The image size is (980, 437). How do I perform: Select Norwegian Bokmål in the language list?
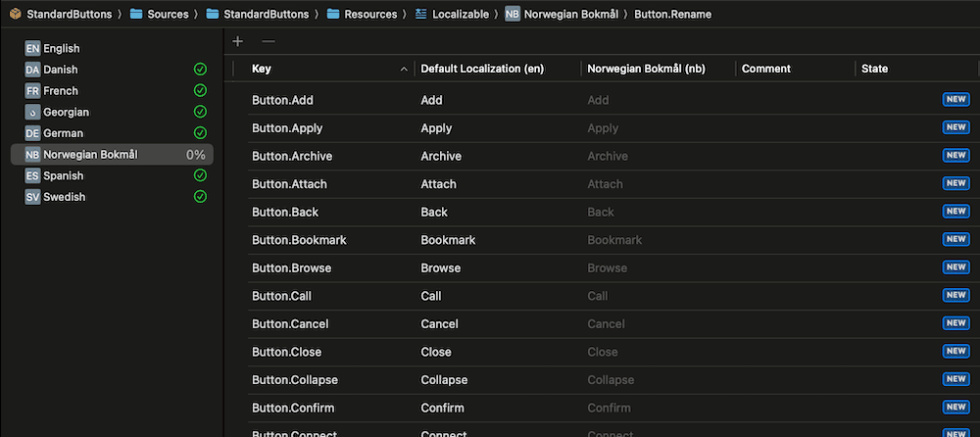112,155
